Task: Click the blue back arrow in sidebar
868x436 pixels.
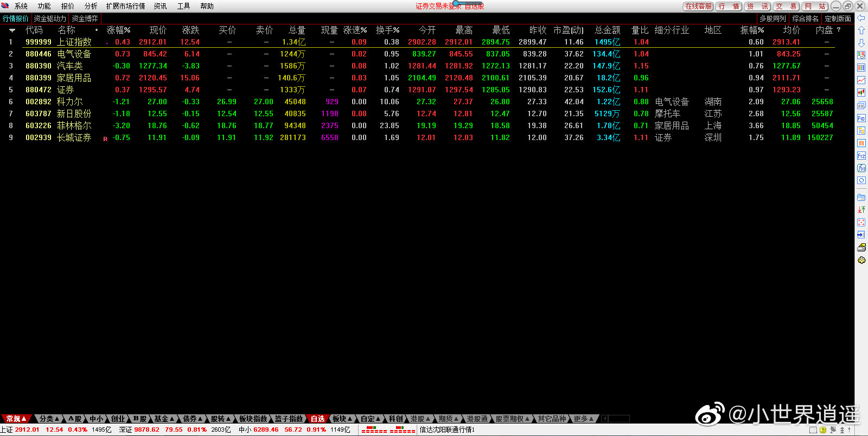Action: coord(861,18)
